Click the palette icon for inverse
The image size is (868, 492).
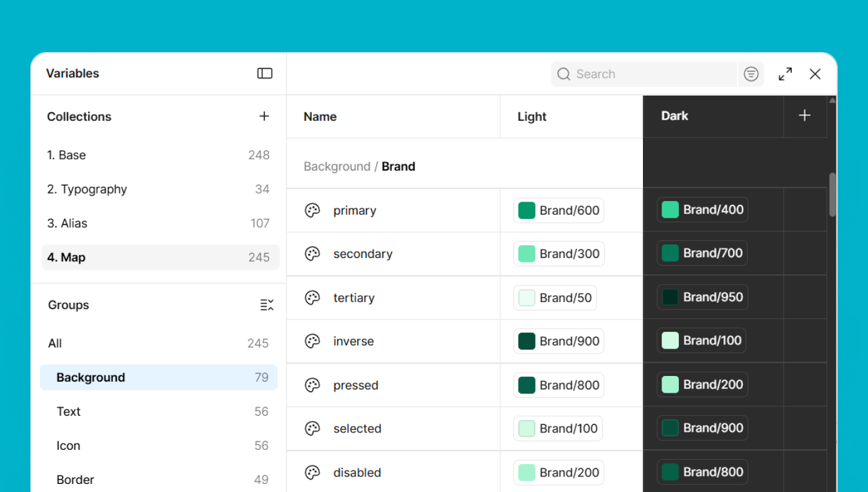tap(312, 341)
